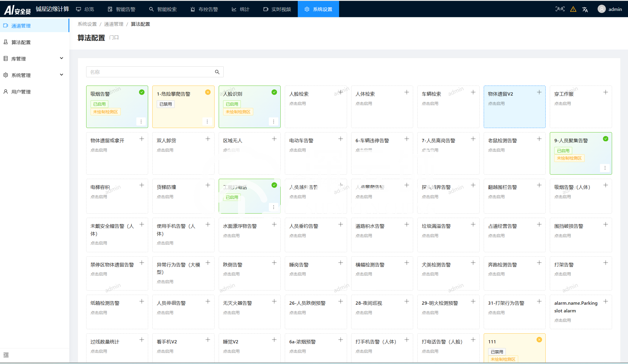The height and width of the screenshot is (364, 628).
Task: Open more options on 人脸识别 card
Action: (274, 122)
